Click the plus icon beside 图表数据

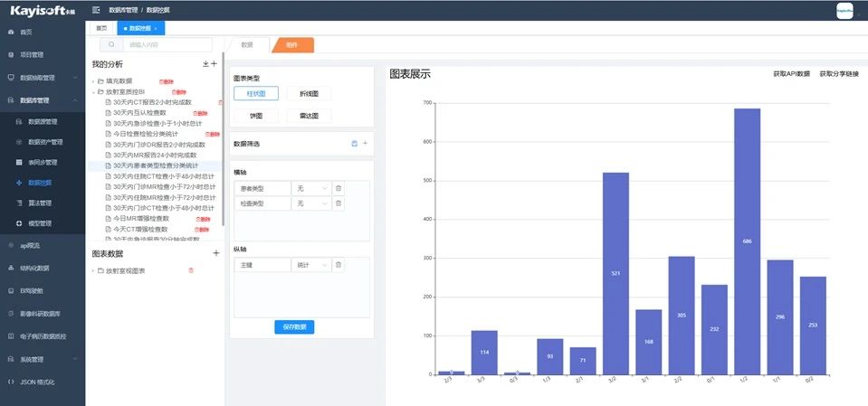[215, 254]
